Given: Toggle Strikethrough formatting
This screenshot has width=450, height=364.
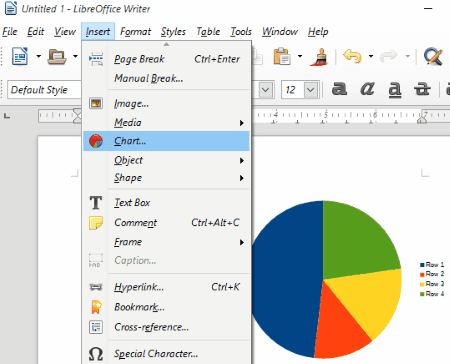Looking at the screenshot, I should (422, 89).
